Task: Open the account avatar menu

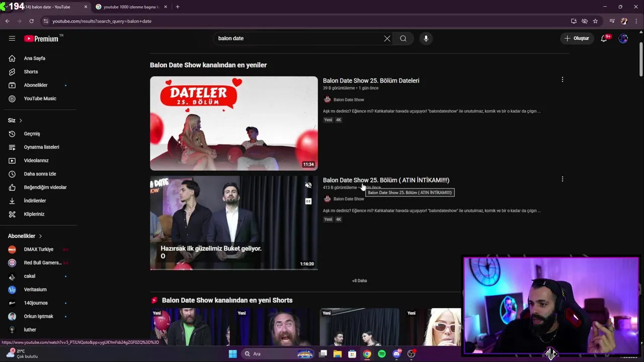Action: click(623, 38)
